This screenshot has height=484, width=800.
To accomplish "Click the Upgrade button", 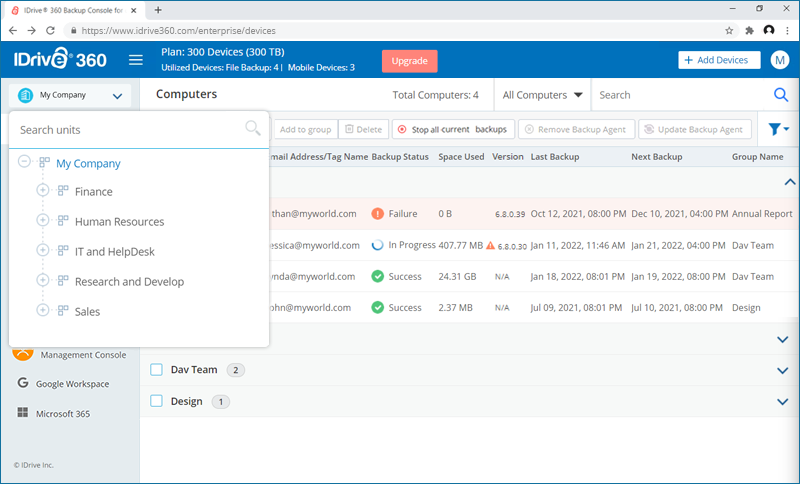I will click(x=410, y=61).
